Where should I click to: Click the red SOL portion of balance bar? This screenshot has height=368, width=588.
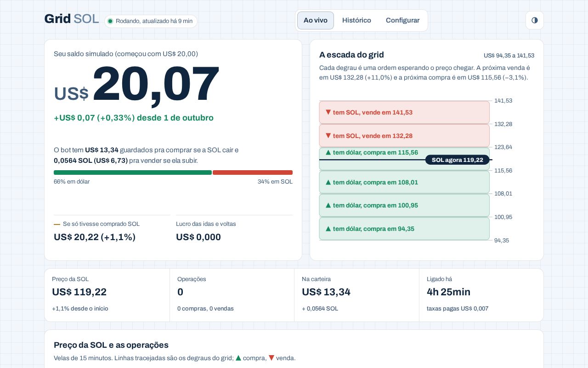(x=253, y=172)
